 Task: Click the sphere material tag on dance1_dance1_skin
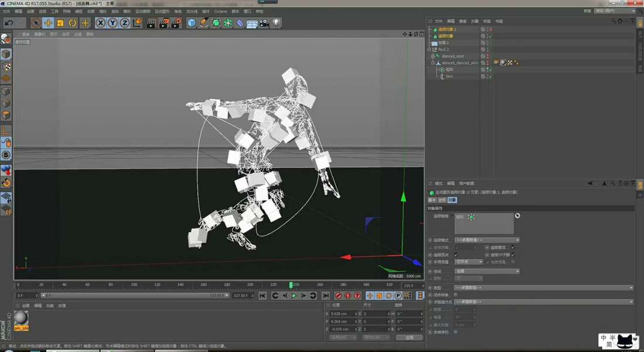503,63
